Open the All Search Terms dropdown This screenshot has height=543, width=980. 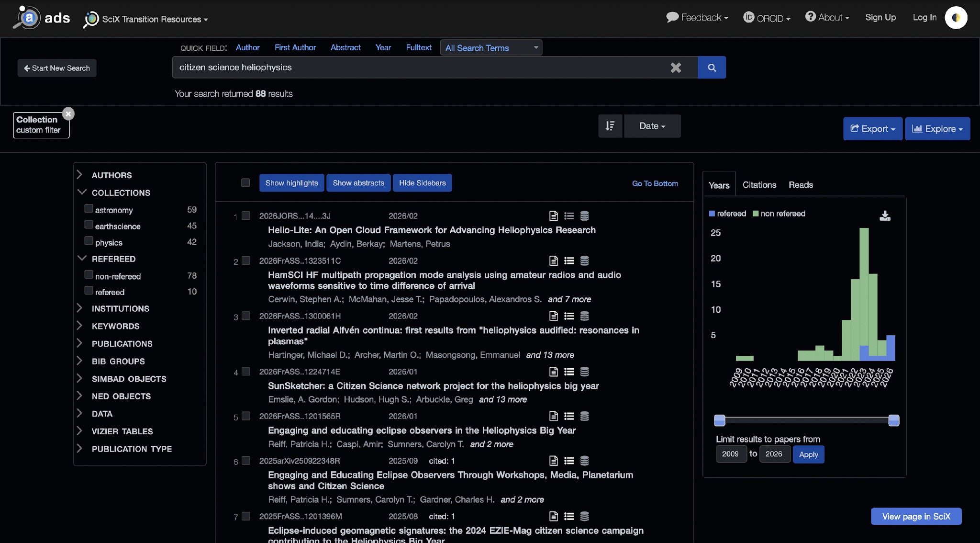tap(491, 48)
